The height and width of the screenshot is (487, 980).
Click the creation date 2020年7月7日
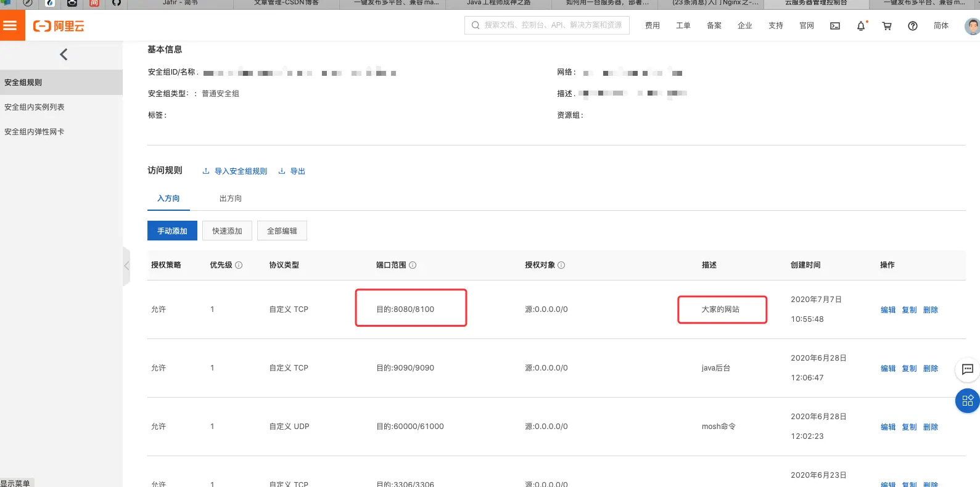pyautogui.click(x=816, y=300)
